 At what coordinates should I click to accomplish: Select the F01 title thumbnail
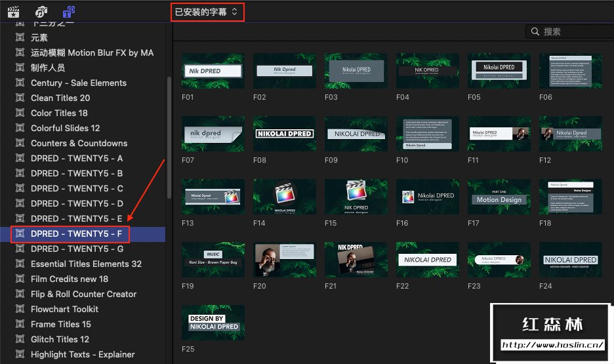(213, 71)
